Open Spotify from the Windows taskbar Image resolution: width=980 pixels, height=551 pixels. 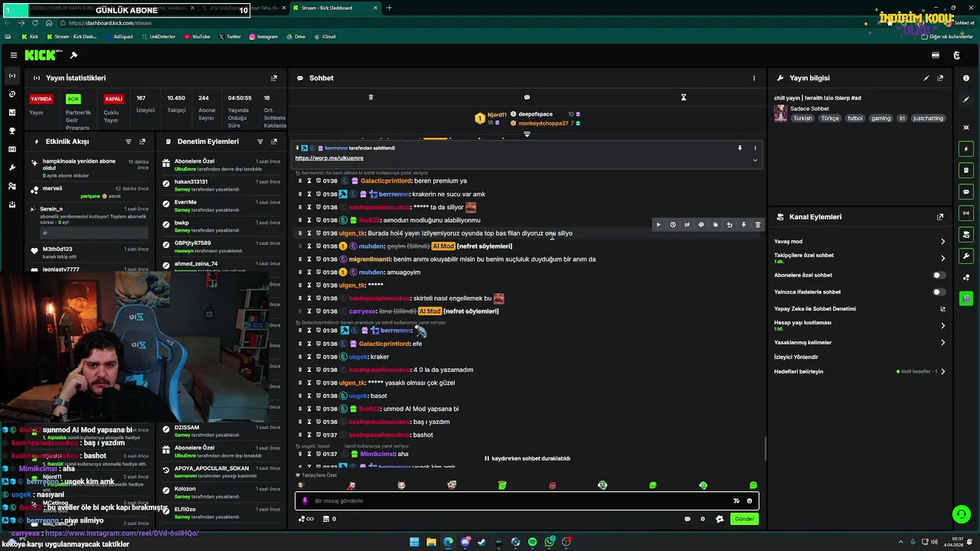click(532, 543)
